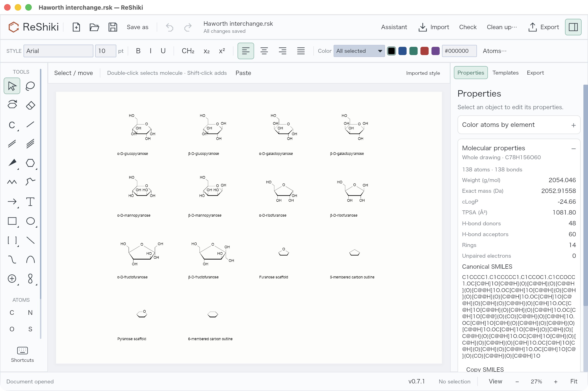Screen dimensions: 588x391
Task: Select the S-curve tool
Action: 12,259
